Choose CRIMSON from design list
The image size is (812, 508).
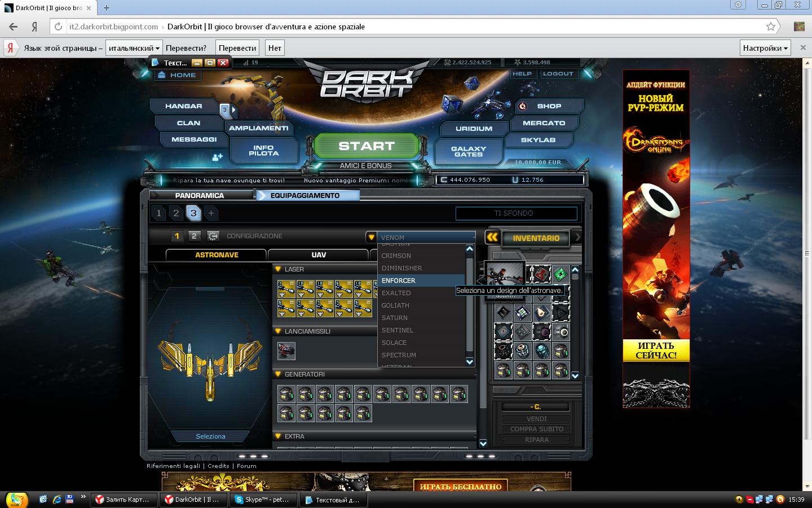(x=421, y=256)
